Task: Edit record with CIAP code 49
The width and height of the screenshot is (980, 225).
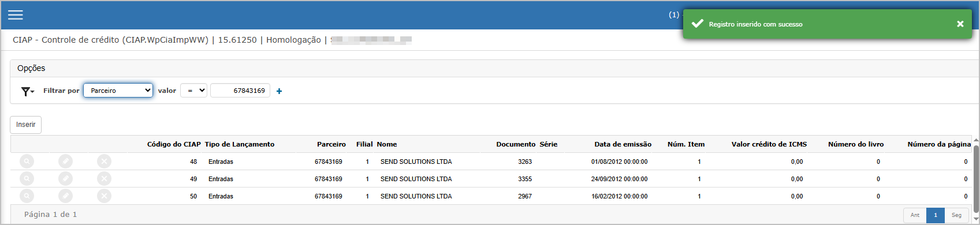Action: (65, 179)
